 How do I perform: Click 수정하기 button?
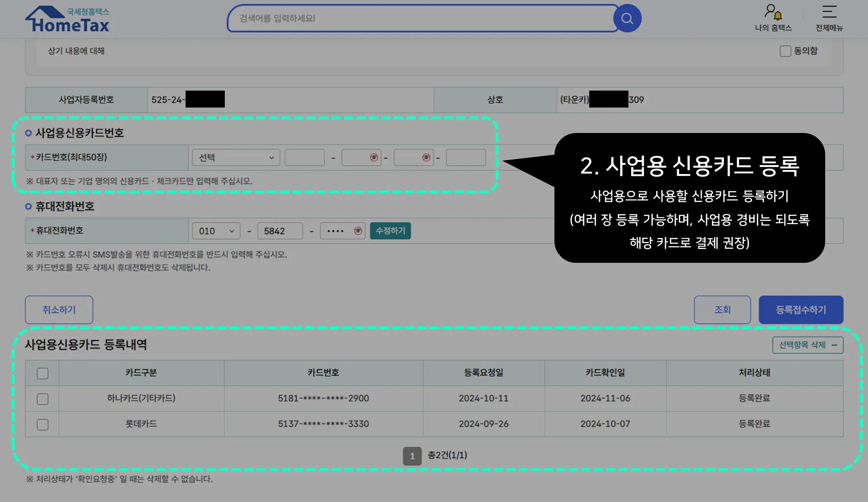(x=390, y=231)
